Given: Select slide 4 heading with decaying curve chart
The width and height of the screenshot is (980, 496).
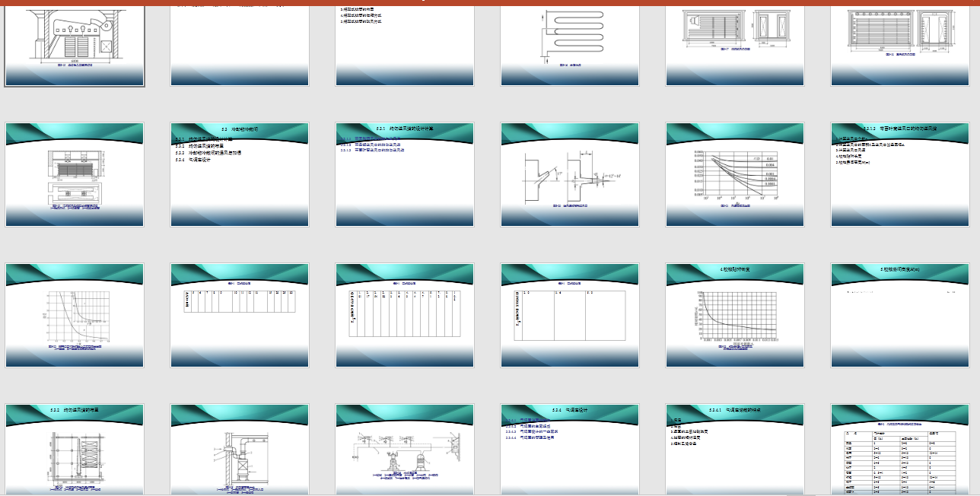Looking at the screenshot, I should [x=735, y=316].
